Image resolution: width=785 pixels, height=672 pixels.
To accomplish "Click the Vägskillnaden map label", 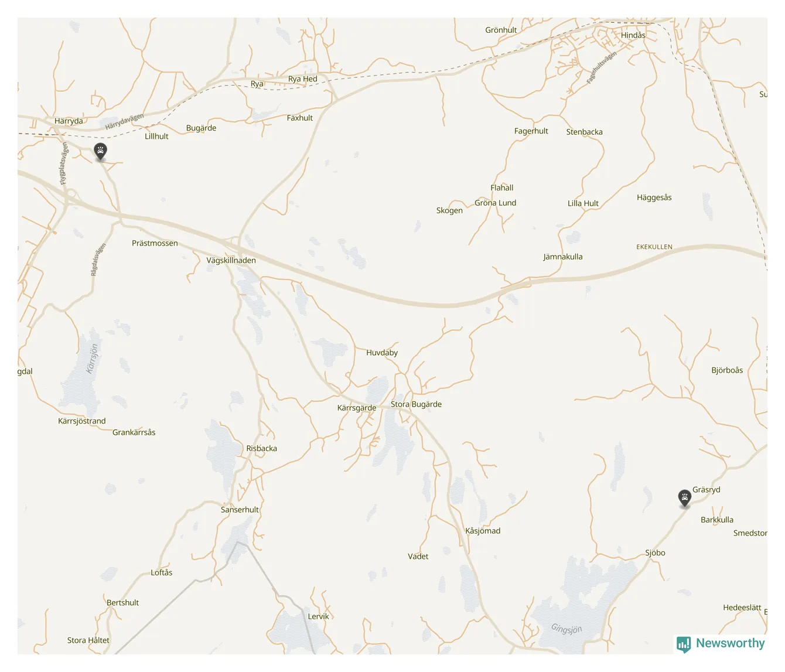I will (231, 261).
